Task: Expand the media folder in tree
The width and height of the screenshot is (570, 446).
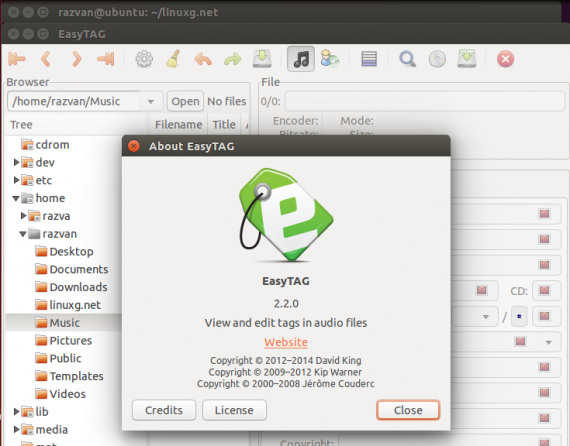Action: [16, 429]
